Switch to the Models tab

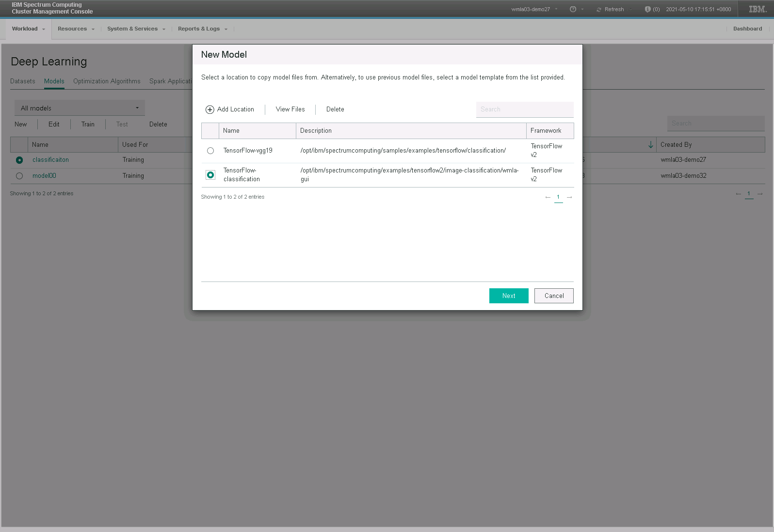click(x=54, y=81)
